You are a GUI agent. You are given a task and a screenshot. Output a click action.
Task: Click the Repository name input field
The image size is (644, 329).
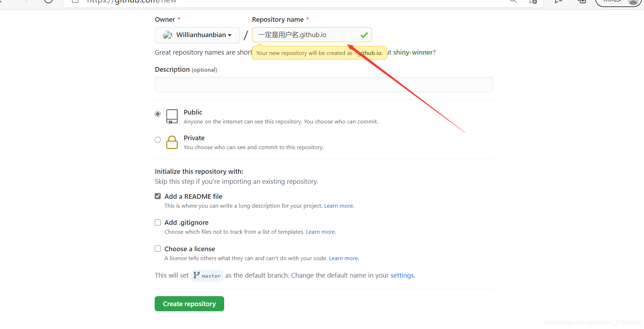[x=312, y=35]
